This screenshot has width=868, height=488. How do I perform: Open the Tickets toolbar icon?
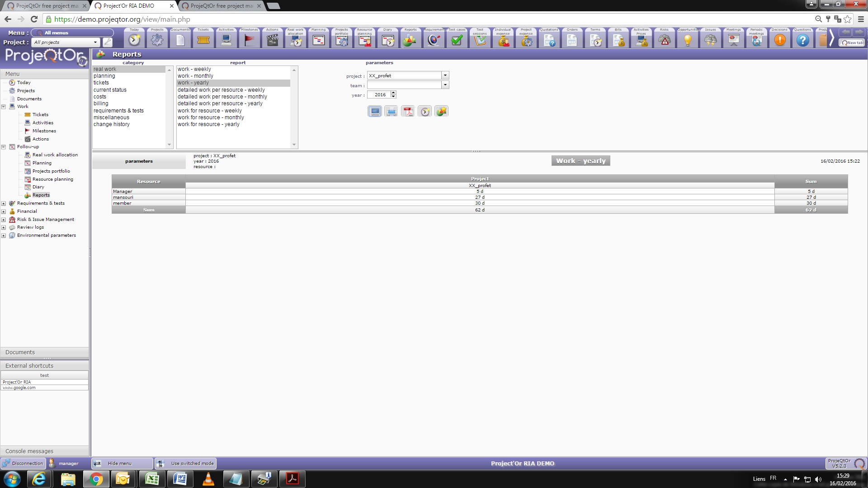(203, 40)
